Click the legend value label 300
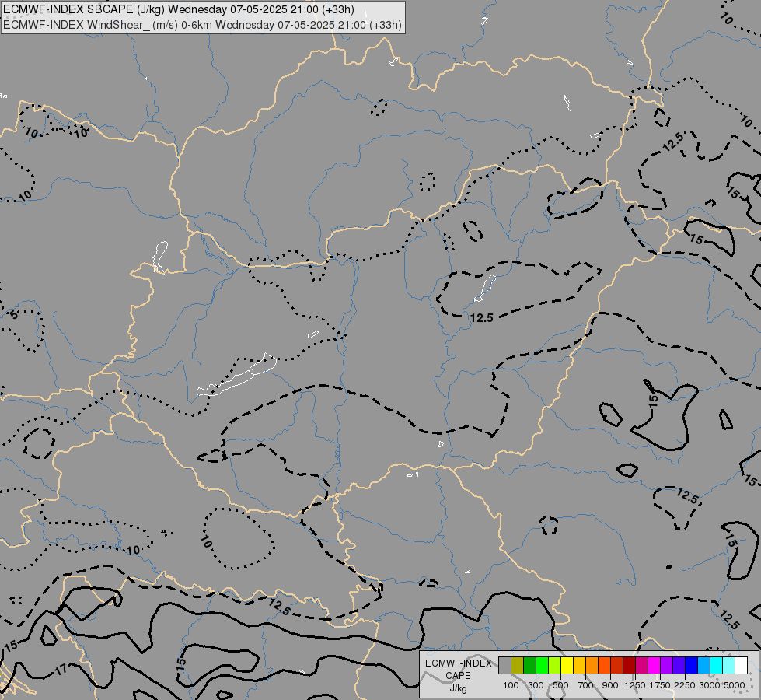This screenshot has height=700, width=761. click(536, 685)
